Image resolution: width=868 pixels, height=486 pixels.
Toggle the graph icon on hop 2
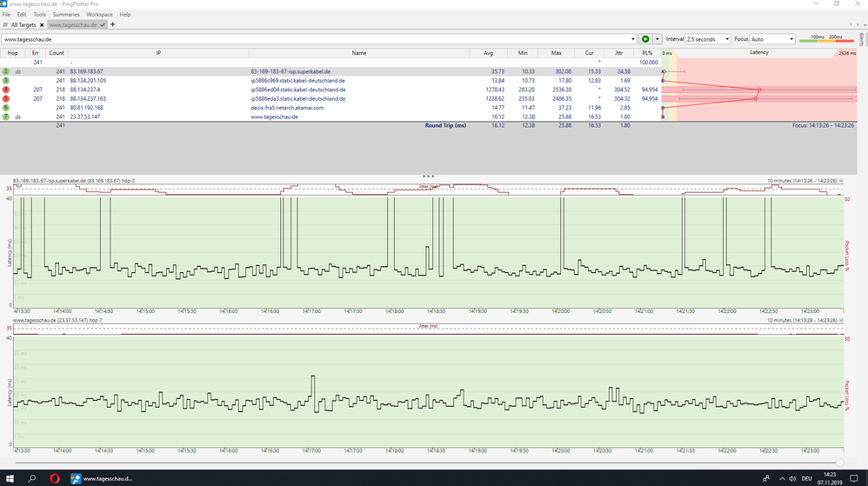point(17,71)
